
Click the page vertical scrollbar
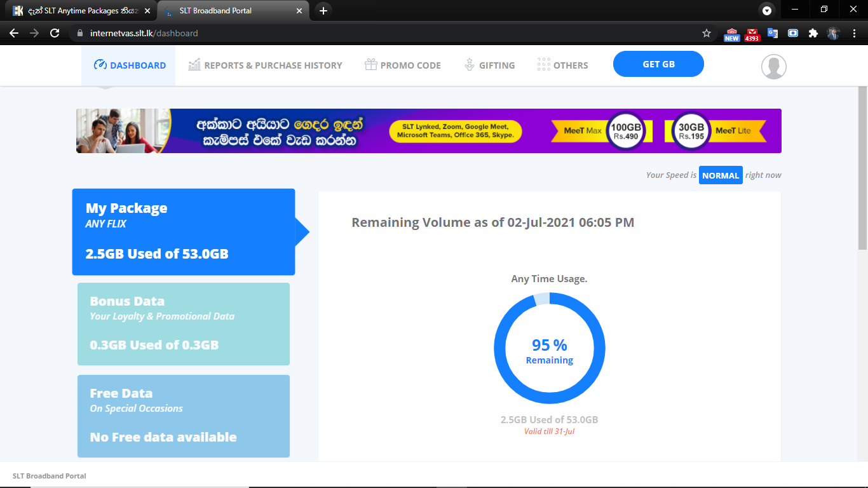(863, 168)
